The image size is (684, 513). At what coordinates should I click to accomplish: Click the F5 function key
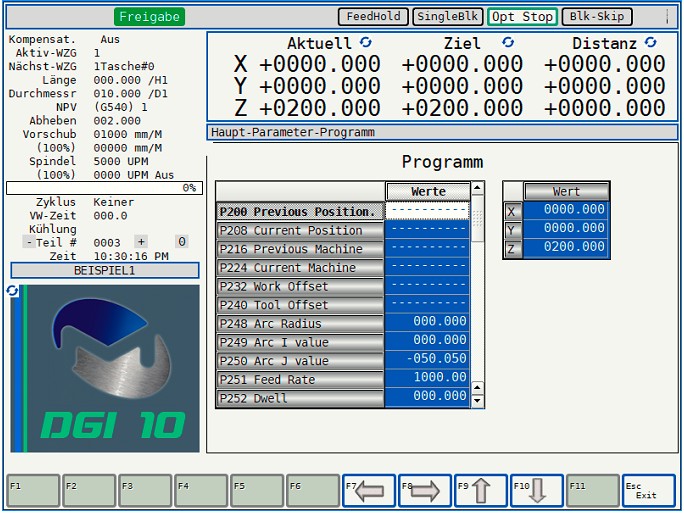(257, 491)
